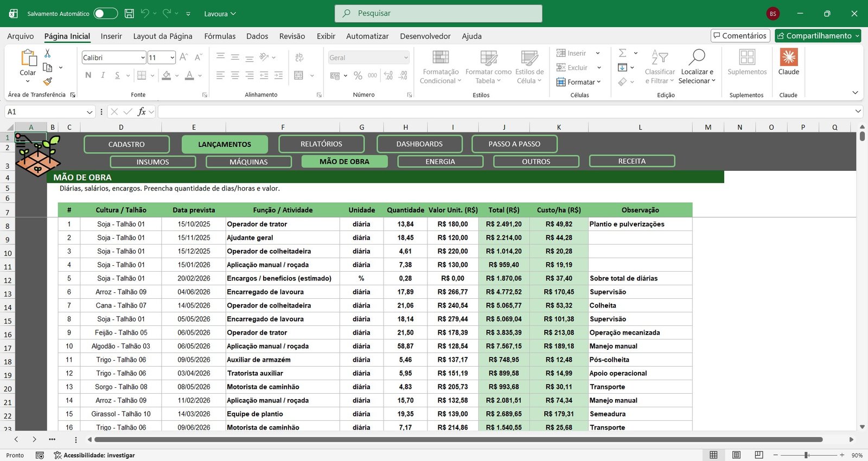Increase font size with larger A icon
The width and height of the screenshot is (868, 461).
point(184,57)
